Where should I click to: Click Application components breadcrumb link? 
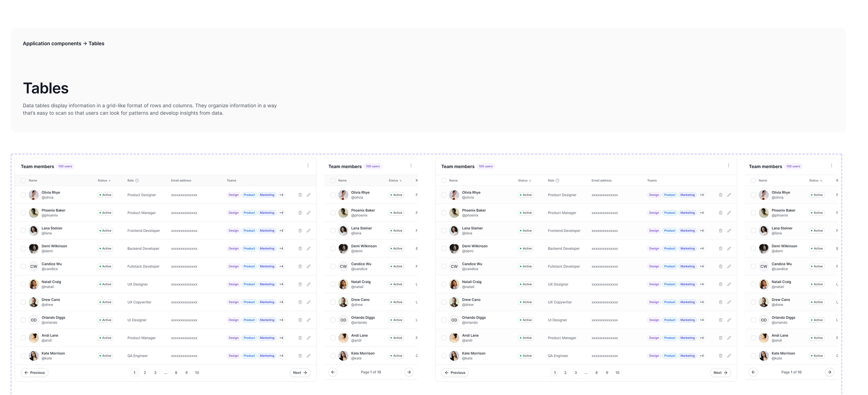pyautogui.click(x=52, y=43)
